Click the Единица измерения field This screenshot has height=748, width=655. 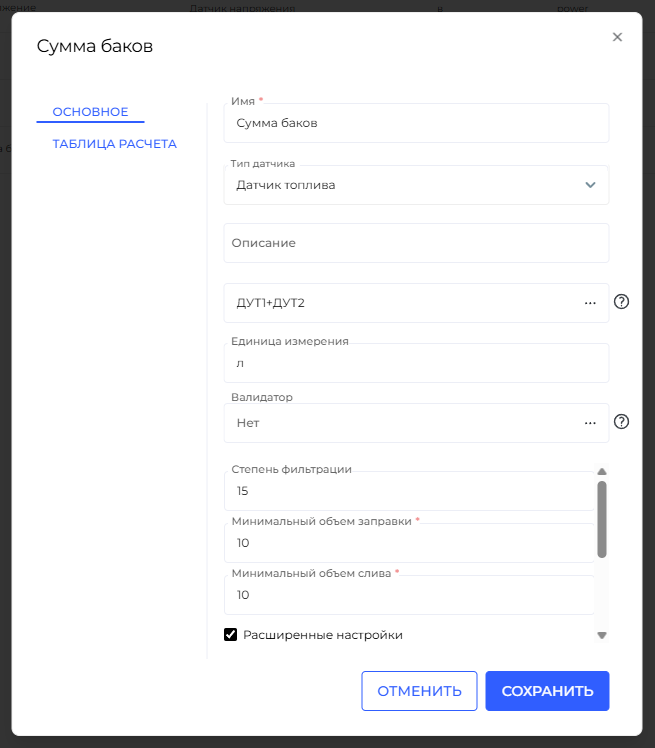pyautogui.click(x=415, y=364)
